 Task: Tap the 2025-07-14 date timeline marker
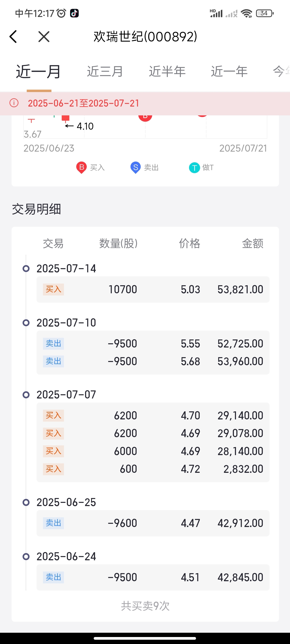26,268
